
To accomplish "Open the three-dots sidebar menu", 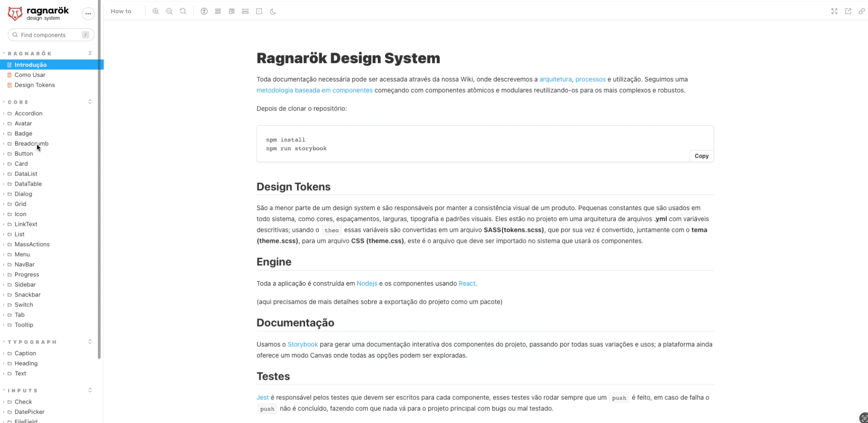I will coord(88,14).
